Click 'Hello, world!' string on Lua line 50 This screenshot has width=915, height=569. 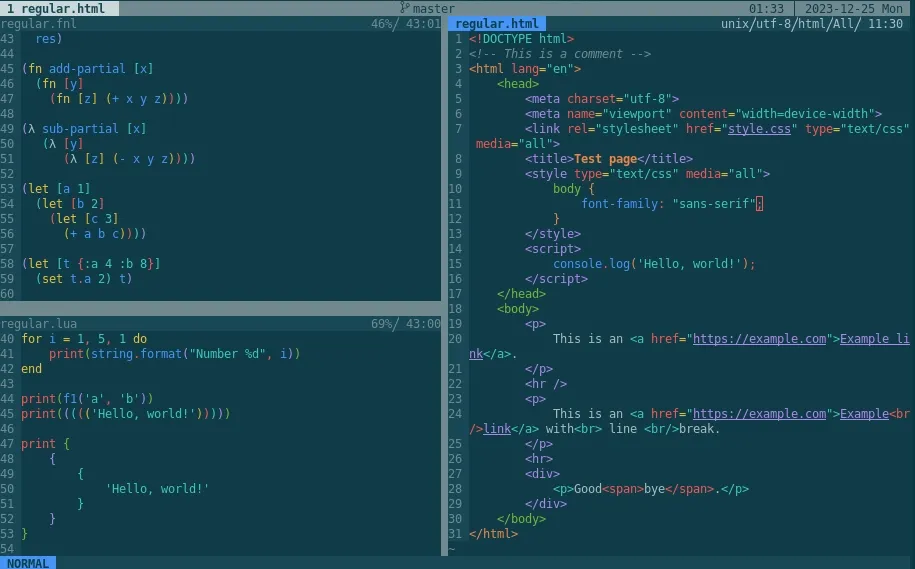(157, 489)
